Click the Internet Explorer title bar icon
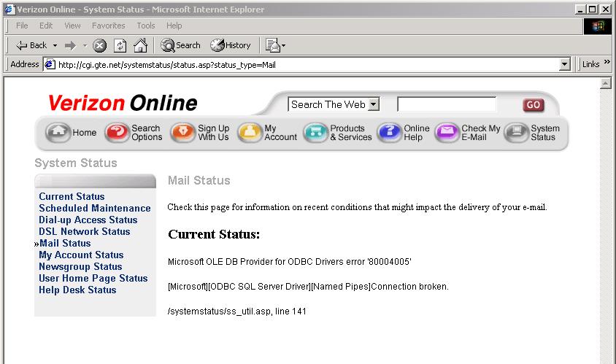The width and height of the screenshot is (616, 364). 9,9
